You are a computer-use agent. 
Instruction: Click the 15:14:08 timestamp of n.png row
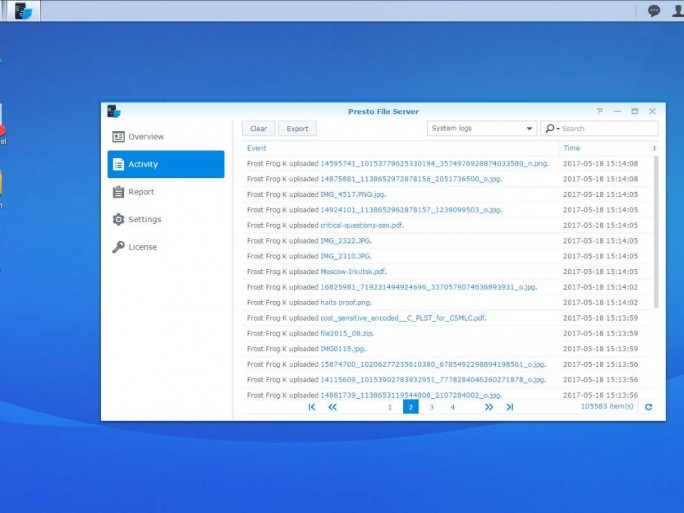point(600,164)
